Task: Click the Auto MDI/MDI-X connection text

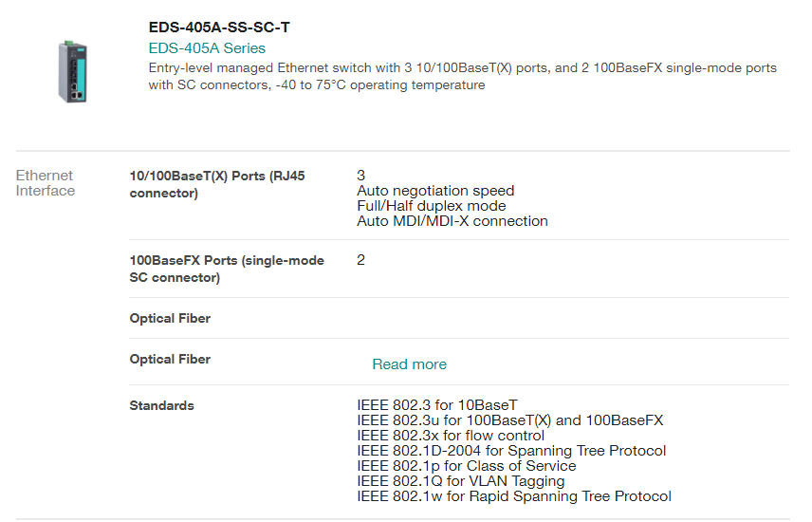Action: point(452,221)
